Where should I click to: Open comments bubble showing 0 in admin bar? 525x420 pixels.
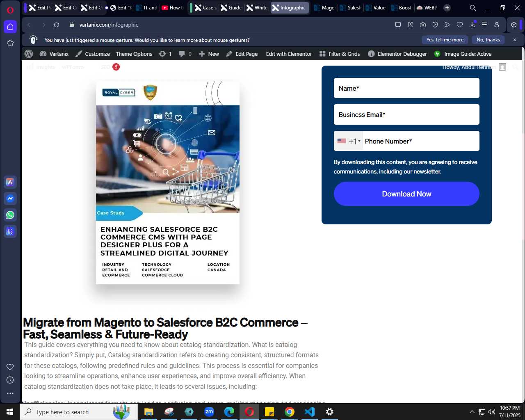pos(185,54)
